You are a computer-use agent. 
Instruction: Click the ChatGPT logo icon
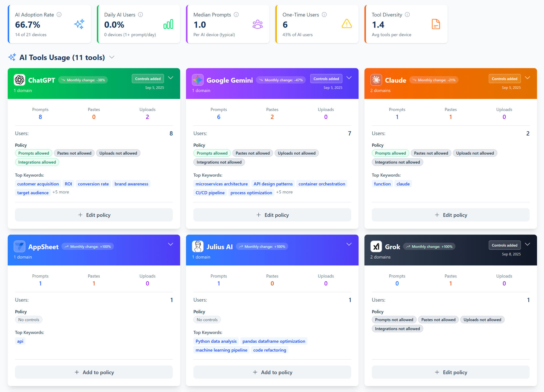pyautogui.click(x=20, y=80)
